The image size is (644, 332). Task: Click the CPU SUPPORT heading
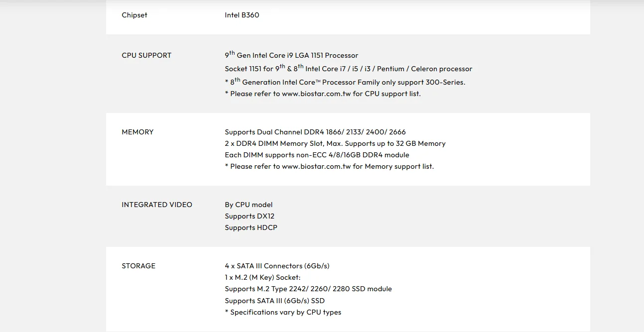146,55
